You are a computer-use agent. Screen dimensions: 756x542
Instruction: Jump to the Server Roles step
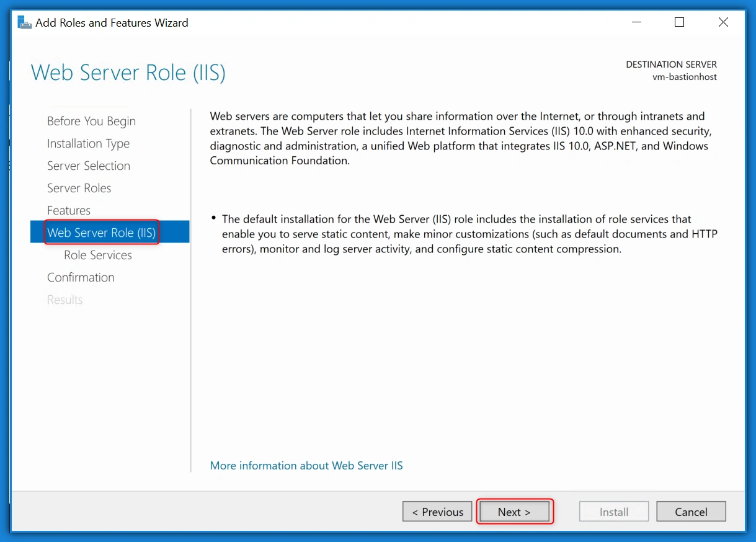click(79, 188)
